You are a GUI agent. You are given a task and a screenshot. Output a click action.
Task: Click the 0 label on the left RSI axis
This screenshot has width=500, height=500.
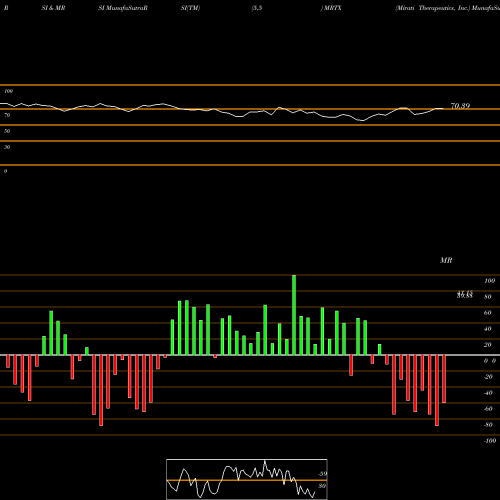coord(5,171)
